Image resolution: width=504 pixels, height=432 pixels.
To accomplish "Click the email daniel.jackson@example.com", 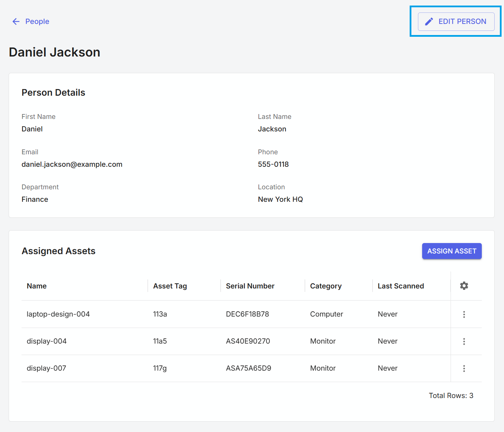I will point(72,164).
